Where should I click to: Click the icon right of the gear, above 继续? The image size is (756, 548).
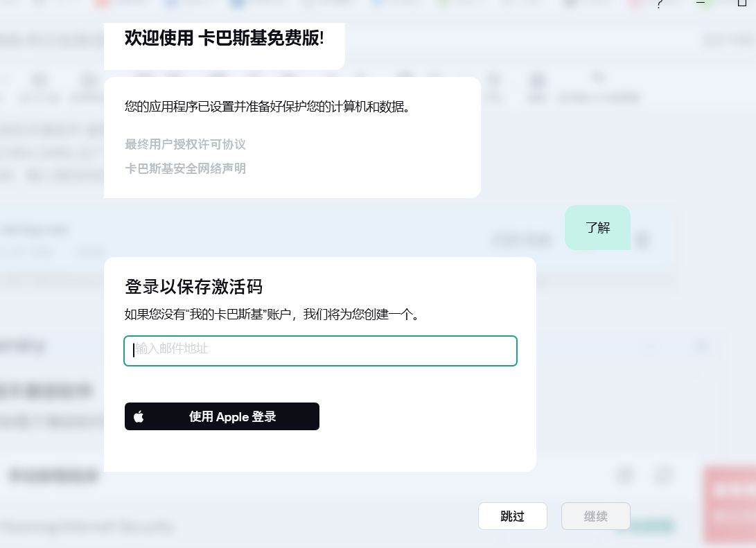click(662, 476)
